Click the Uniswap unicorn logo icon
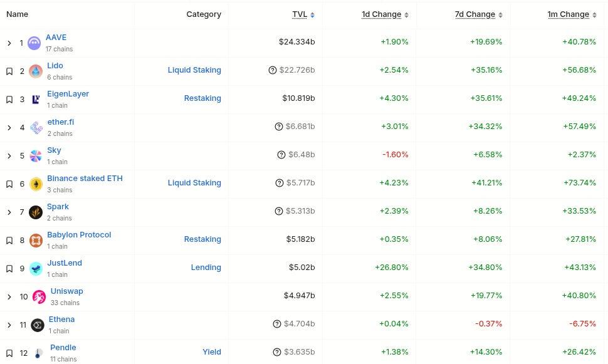 pyautogui.click(x=39, y=296)
